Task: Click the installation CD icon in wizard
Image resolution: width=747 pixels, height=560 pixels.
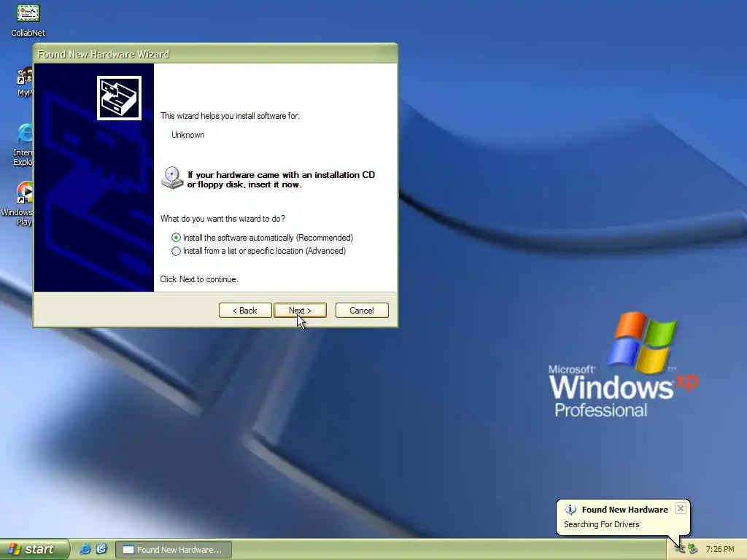Action: click(x=172, y=178)
